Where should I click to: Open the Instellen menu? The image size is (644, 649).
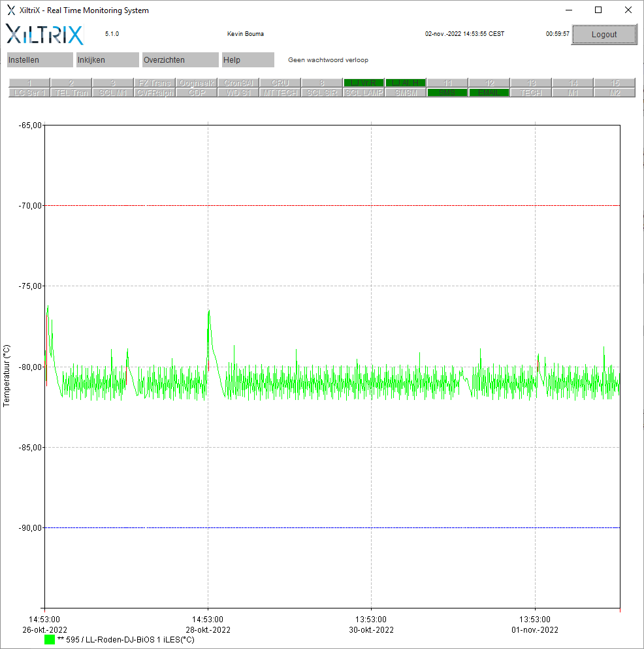point(40,60)
